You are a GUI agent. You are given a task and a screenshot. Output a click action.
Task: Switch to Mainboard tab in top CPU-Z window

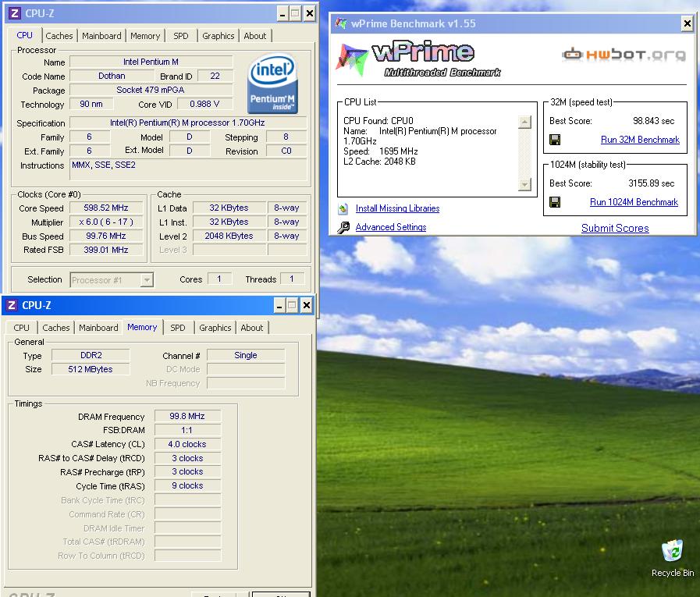point(101,36)
